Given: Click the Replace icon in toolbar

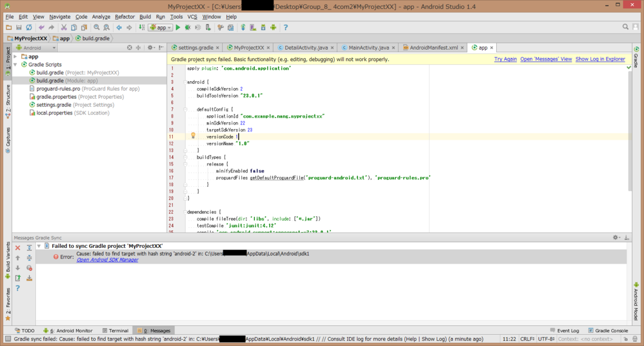Looking at the screenshot, I should pyautogui.click(x=106, y=28).
